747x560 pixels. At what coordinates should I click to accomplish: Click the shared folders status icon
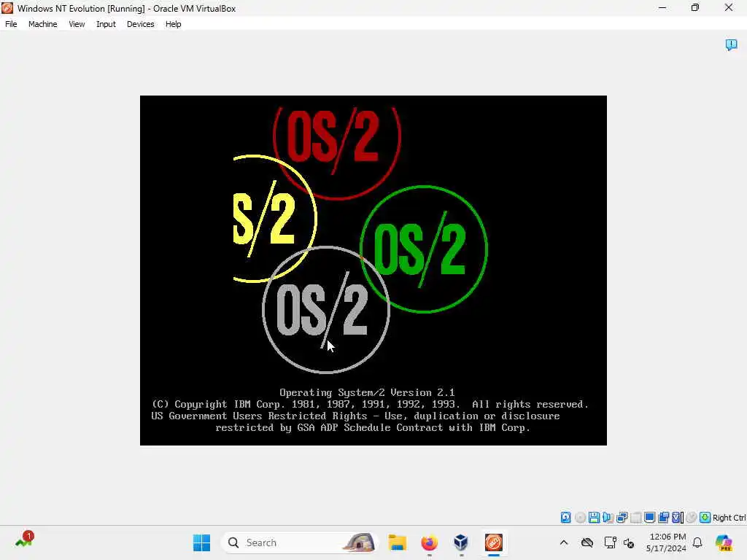[663, 517]
